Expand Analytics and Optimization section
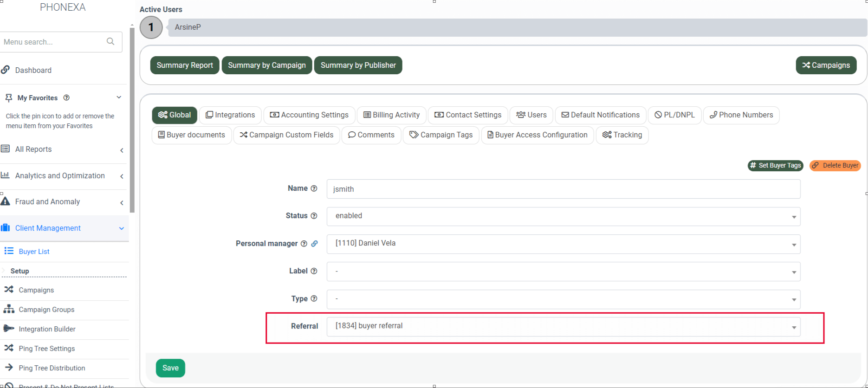Image resolution: width=868 pixels, height=388 pixels. point(121,176)
